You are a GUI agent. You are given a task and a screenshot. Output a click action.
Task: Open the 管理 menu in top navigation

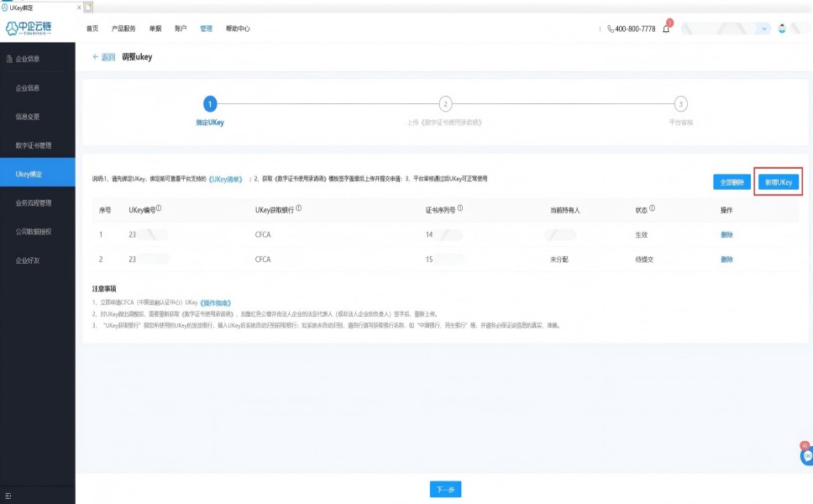tap(206, 29)
